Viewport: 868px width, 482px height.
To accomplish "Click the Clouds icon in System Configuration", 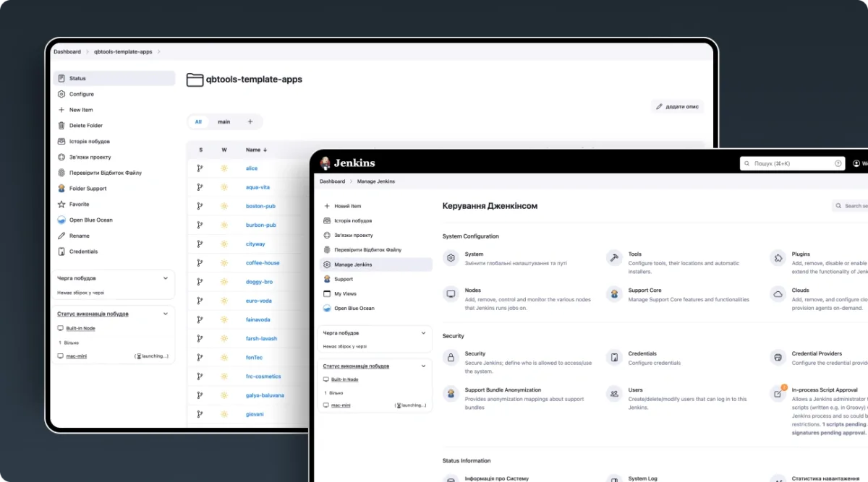I will [x=778, y=294].
